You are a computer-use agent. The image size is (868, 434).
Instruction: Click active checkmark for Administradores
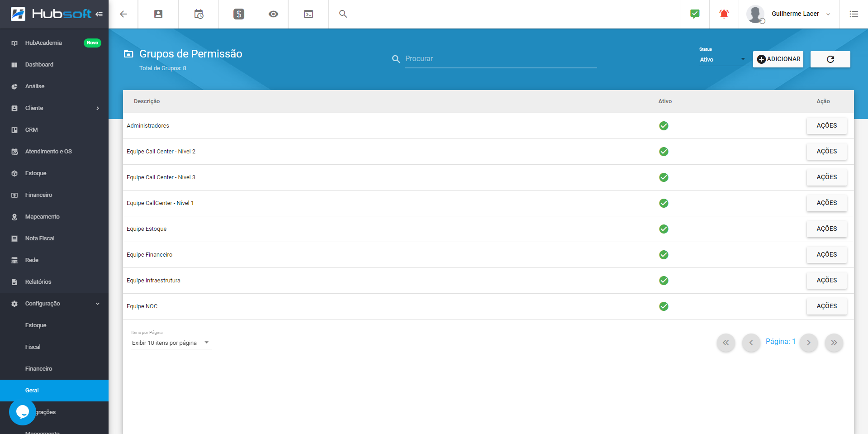(664, 126)
